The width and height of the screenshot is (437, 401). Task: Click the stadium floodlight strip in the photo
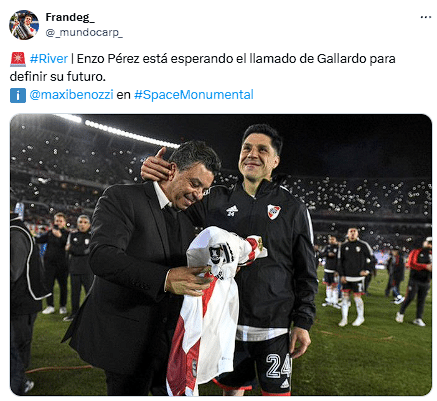(131, 134)
